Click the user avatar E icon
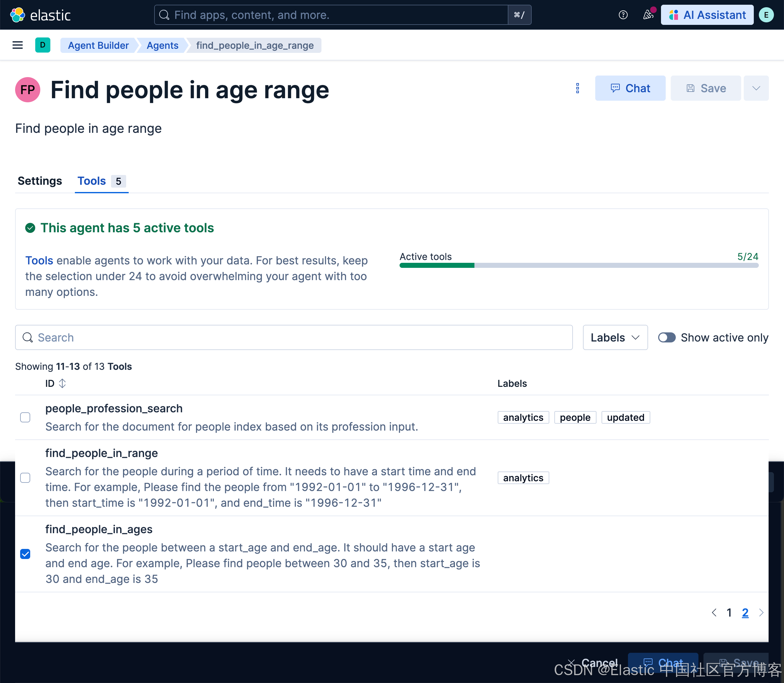Screen dimensions: 784x683 766,15
